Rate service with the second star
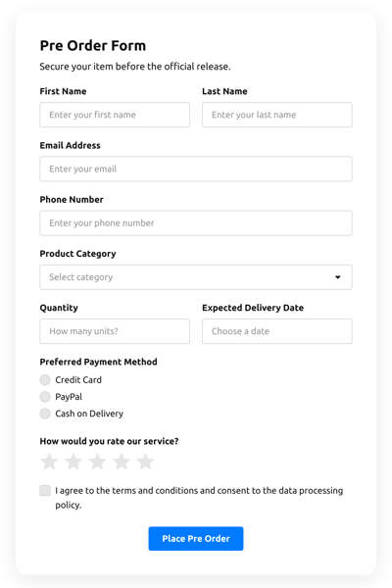Image resolution: width=392 pixels, height=588 pixels. pos(73,462)
